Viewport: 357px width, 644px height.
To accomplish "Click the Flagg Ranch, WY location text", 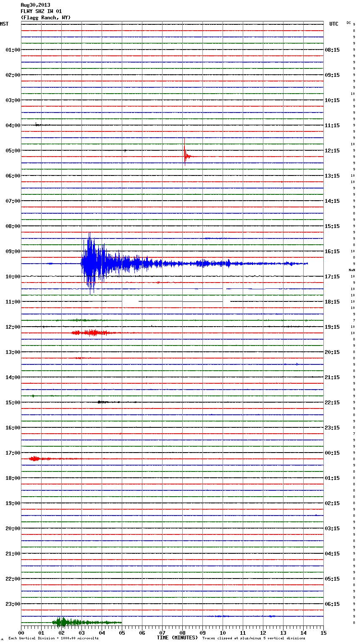I will click(46, 18).
